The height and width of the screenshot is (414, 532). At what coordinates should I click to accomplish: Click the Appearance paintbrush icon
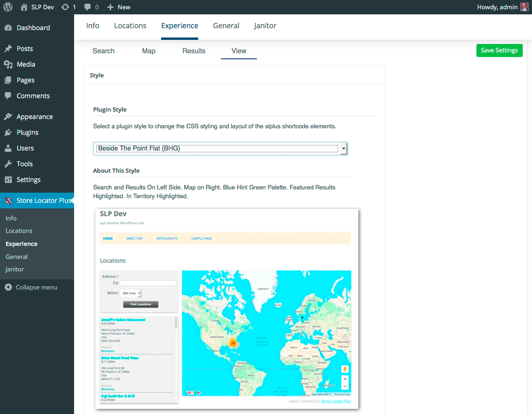[8, 117]
